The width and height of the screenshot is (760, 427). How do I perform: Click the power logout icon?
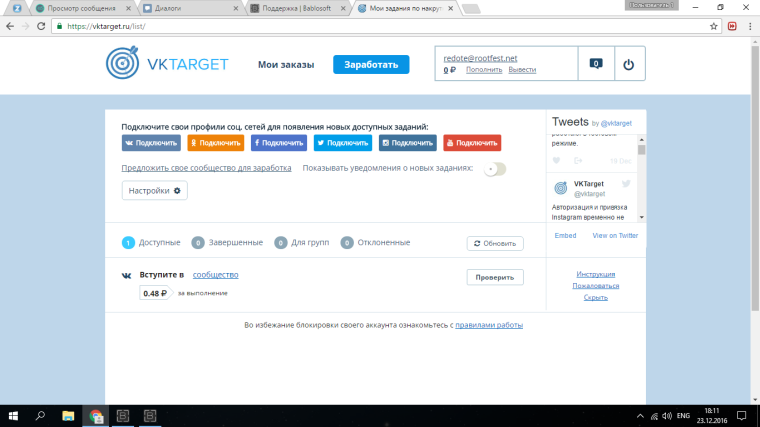click(x=628, y=64)
